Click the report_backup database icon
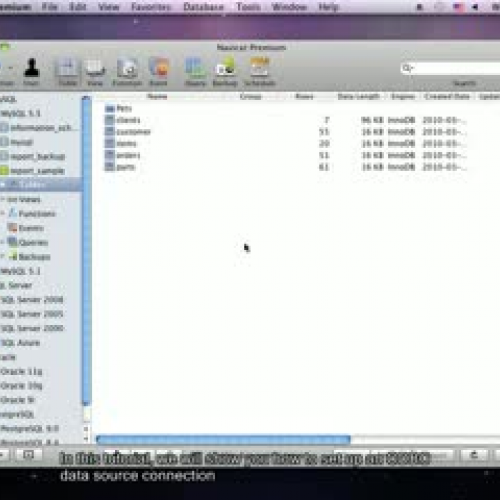 [x=4, y=156]
